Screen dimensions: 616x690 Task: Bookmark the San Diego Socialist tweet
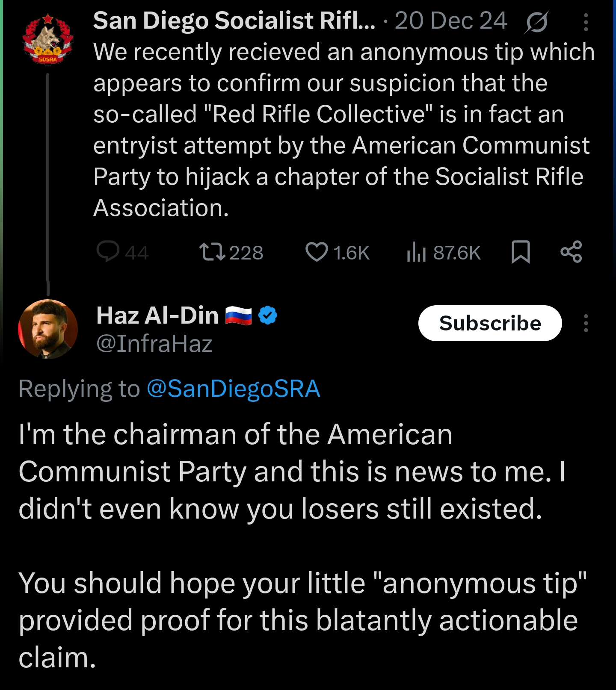[x=521, y=252]
